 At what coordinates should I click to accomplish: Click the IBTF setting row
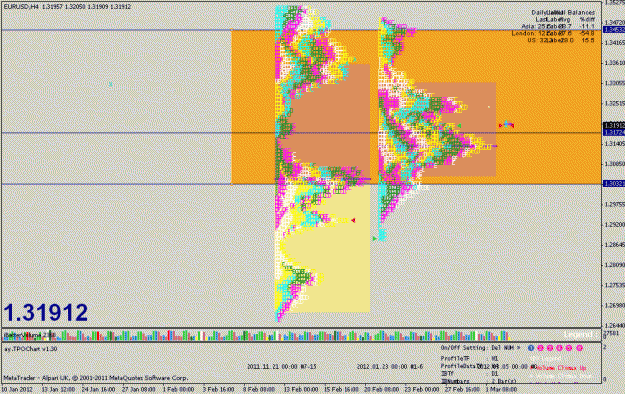click(470, 374)
